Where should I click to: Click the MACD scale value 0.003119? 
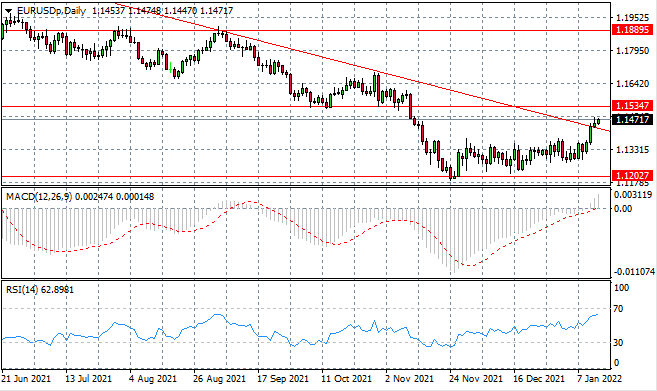point(633,195)
